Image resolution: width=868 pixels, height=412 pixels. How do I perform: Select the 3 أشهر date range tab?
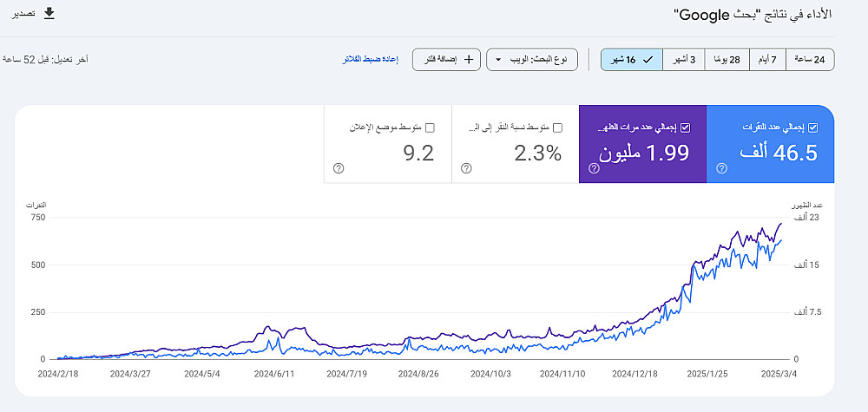click(x=683, y=60)
